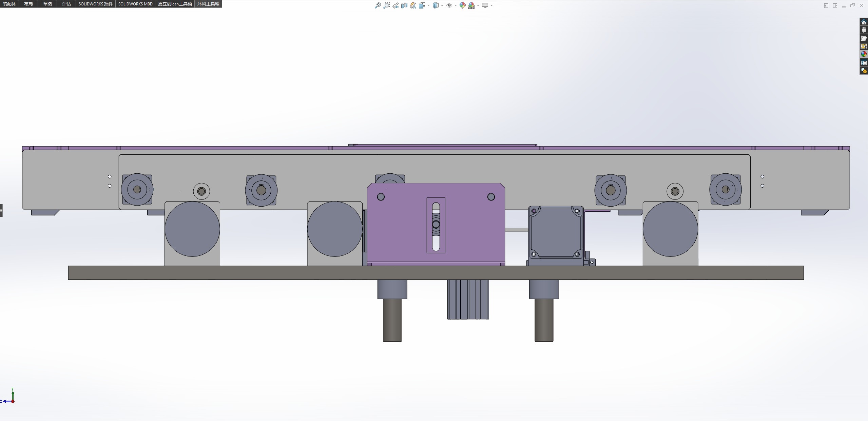Switch to the 布局 tab
The height and width of the screenshot is (421, 868).
pos(28,4)
